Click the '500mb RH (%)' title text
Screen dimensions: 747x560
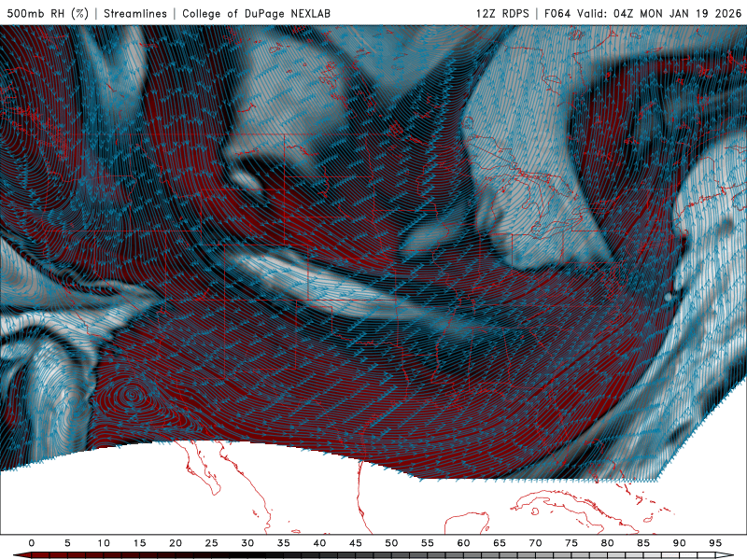[x=48, y=13]
